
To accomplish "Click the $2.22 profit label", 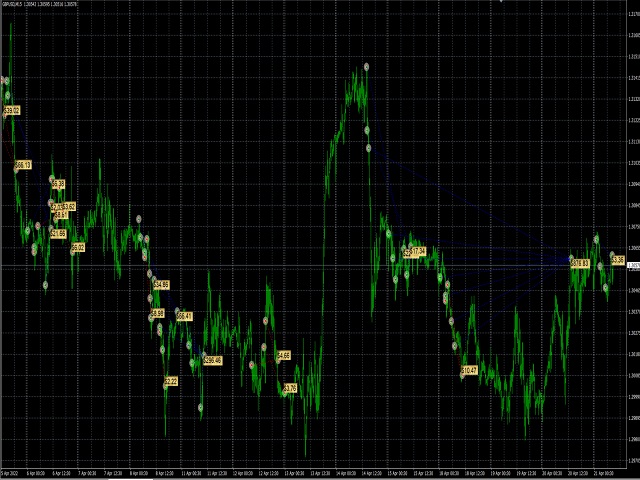I will [171, 381].
